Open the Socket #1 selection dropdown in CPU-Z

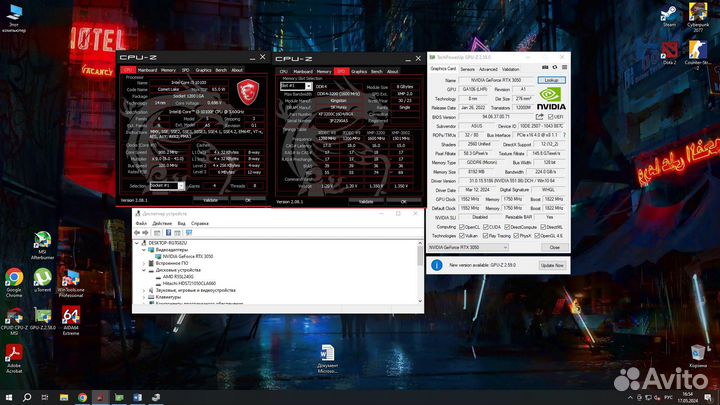[167, 186]
